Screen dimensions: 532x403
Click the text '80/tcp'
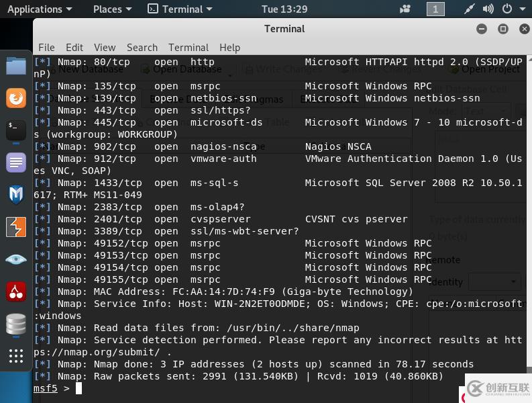(112, 62)
